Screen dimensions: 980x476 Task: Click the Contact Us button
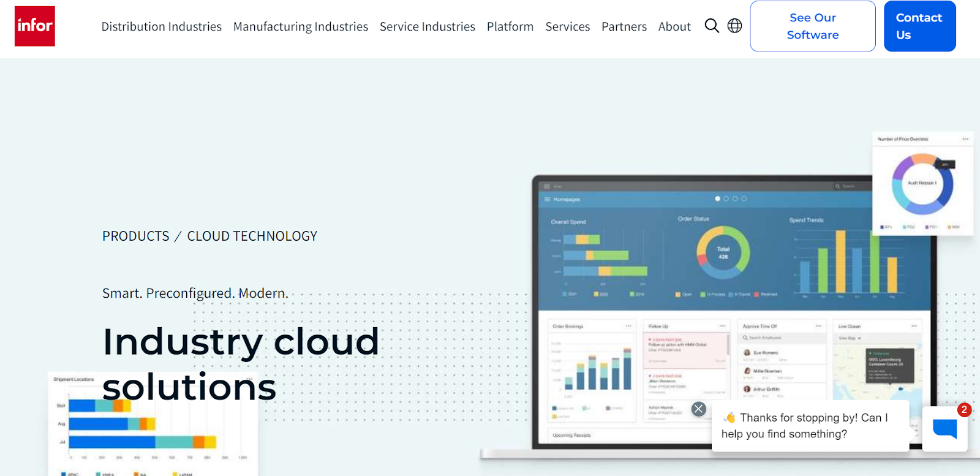[919, 26]
